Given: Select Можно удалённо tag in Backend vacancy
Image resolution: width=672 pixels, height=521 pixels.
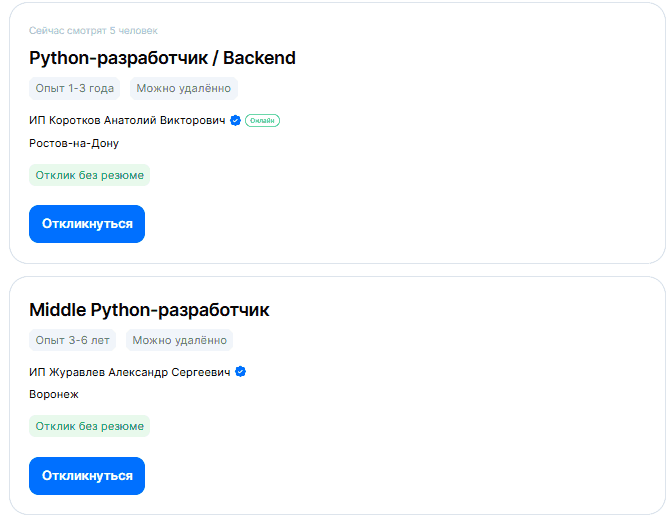Looking at the screenshot, I should pyautogui.click(x=183, y=88).
